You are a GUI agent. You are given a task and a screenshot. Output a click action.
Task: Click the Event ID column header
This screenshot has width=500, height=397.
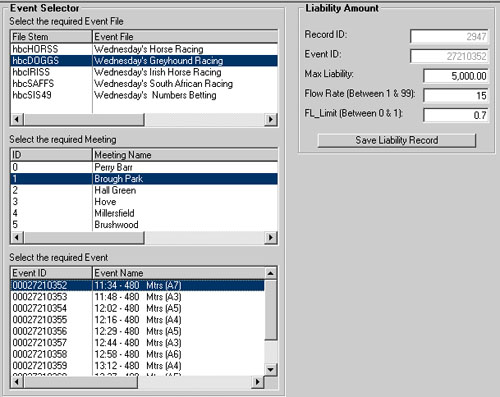click(x=51, y=273)
